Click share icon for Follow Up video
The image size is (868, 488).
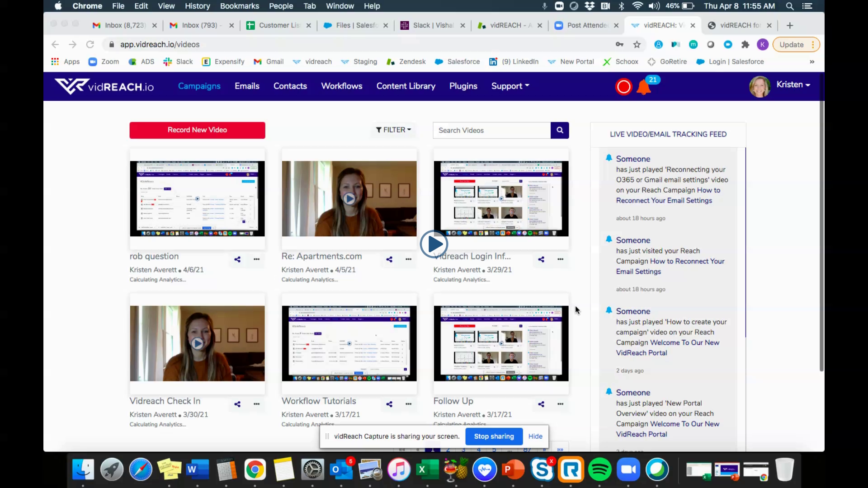(541, 404)
